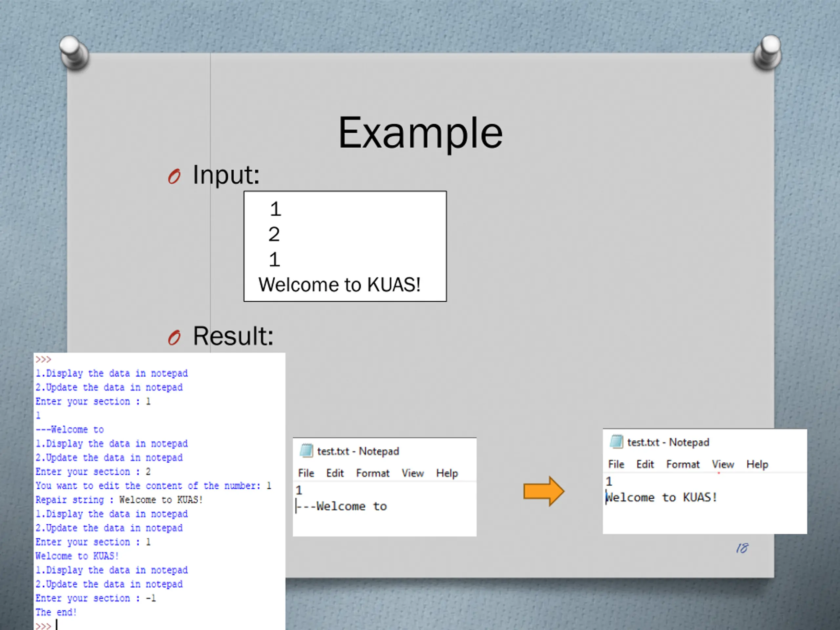Click the '2' line in the input box
This screenshot has width=840, height=630.
(274, 234)
